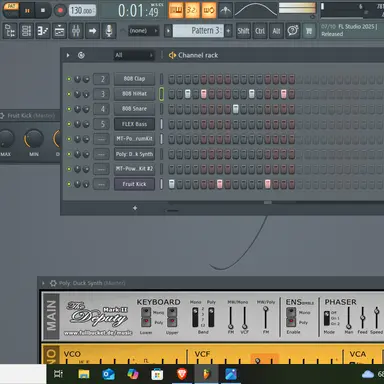The width and height of the screenshot is (384, 384).
Task: Stop playback with the stop button
Action: tap(43, 10)
